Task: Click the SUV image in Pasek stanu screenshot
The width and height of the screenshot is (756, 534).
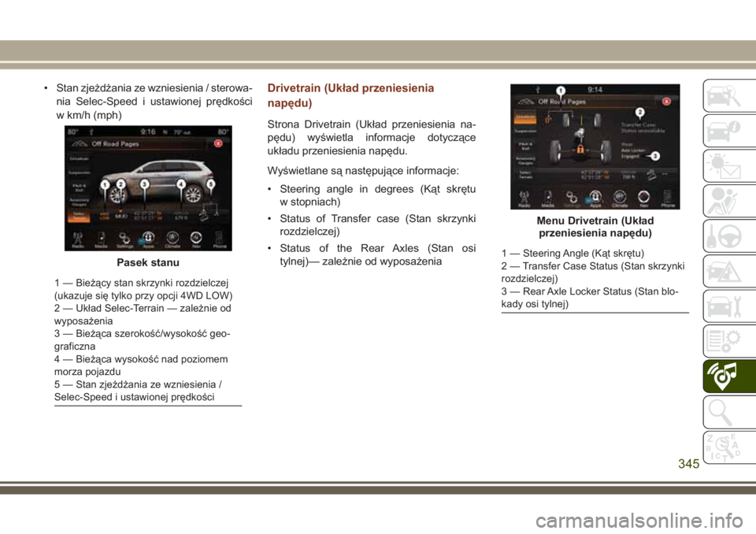Action: coord(160,181)
